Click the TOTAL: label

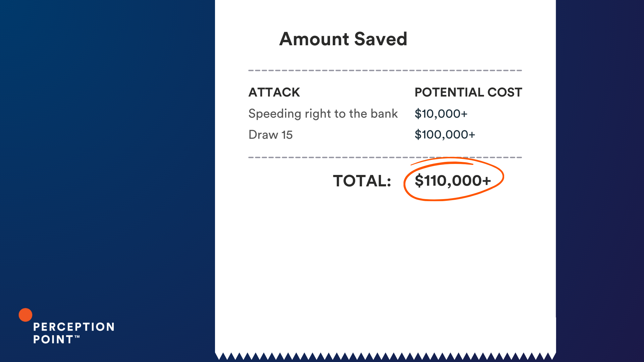[362, 181]
